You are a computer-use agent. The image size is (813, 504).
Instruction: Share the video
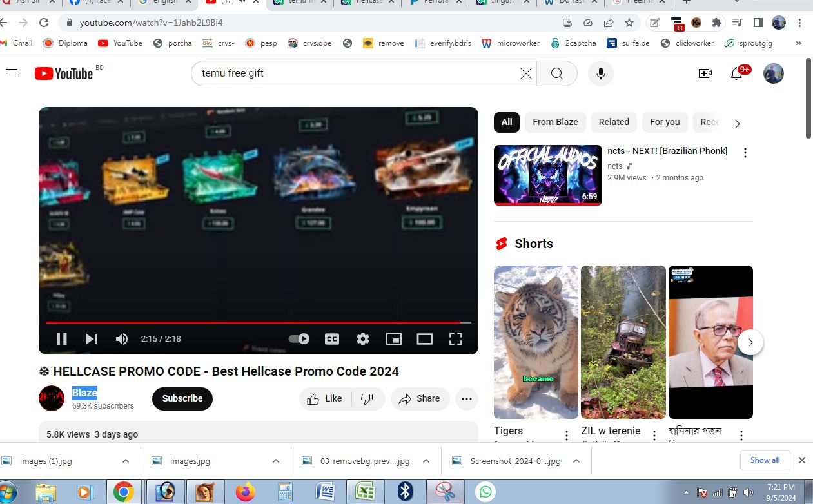pyautogui.click(x=420, y=399)
